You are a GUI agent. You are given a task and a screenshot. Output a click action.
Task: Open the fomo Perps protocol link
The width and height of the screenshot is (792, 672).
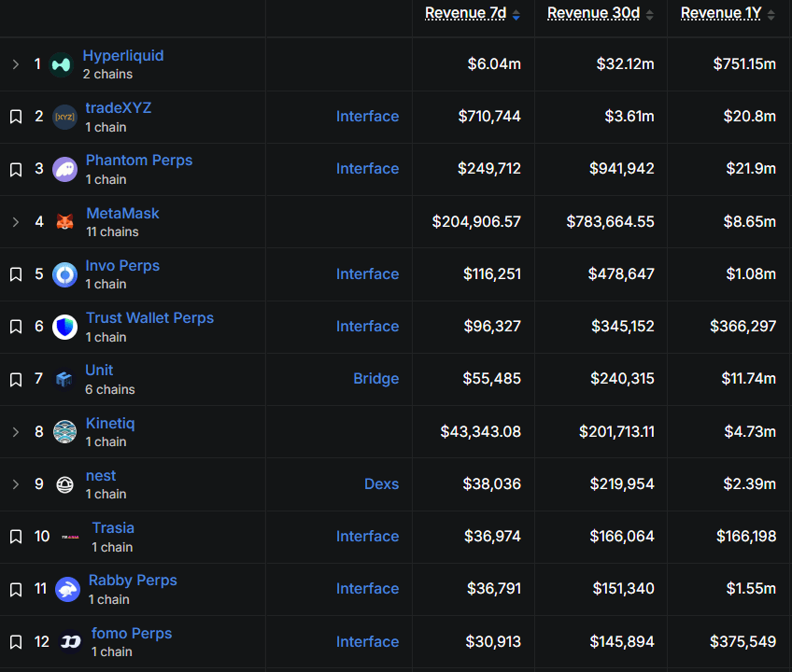tap(132, 633)
